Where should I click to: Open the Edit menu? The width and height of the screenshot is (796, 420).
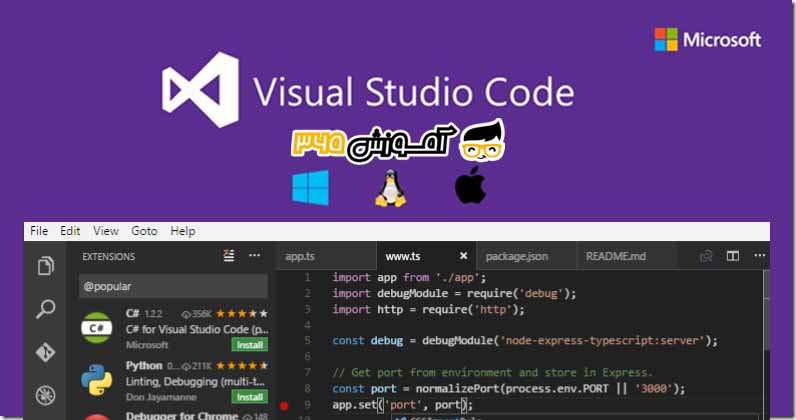[x=70, y=231]
